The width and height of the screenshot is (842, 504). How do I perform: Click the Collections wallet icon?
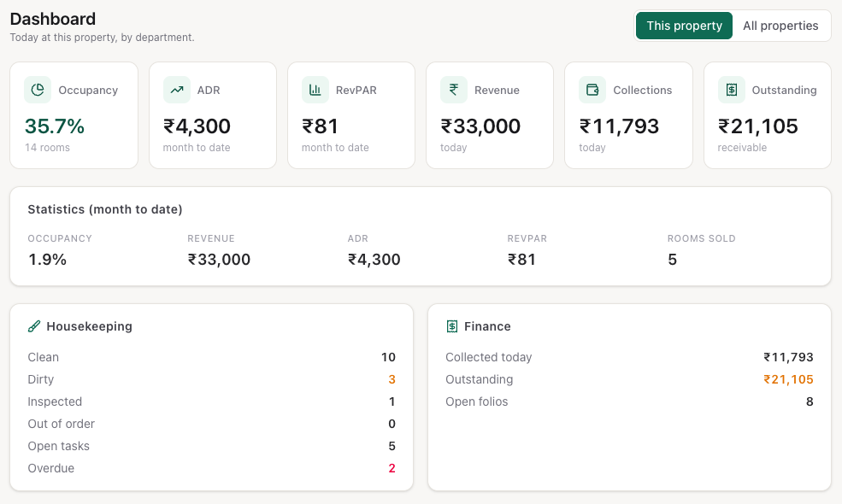click(592, 90)
